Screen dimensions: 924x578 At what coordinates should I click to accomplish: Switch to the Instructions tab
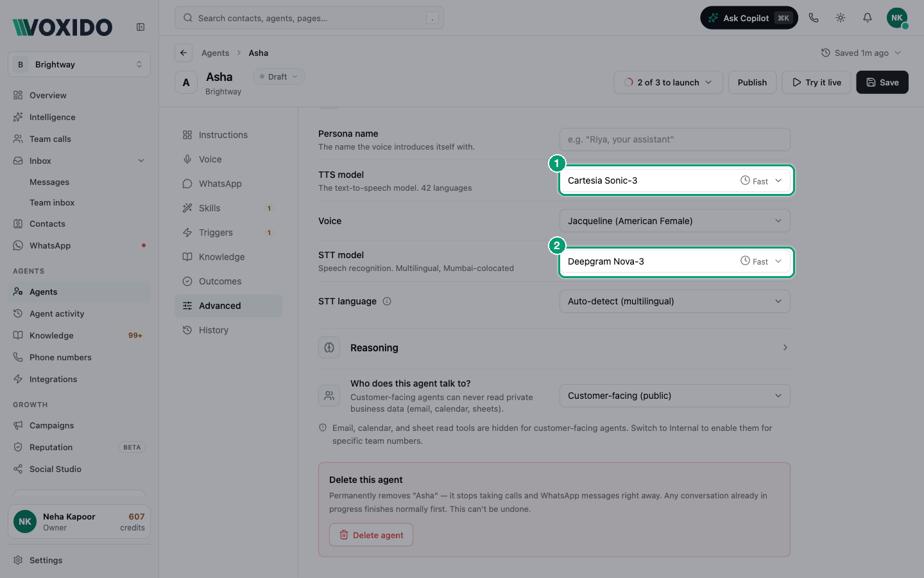click(x=228, y=135)
